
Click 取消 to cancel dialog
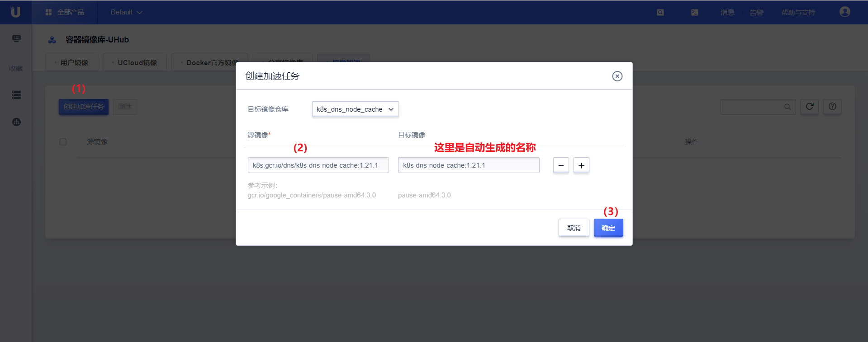pos(574,228)
